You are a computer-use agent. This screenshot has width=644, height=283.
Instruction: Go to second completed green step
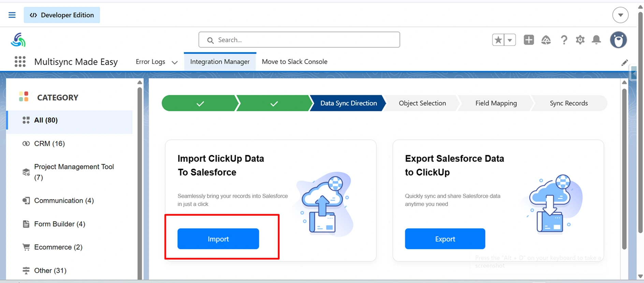coord(274,103)
